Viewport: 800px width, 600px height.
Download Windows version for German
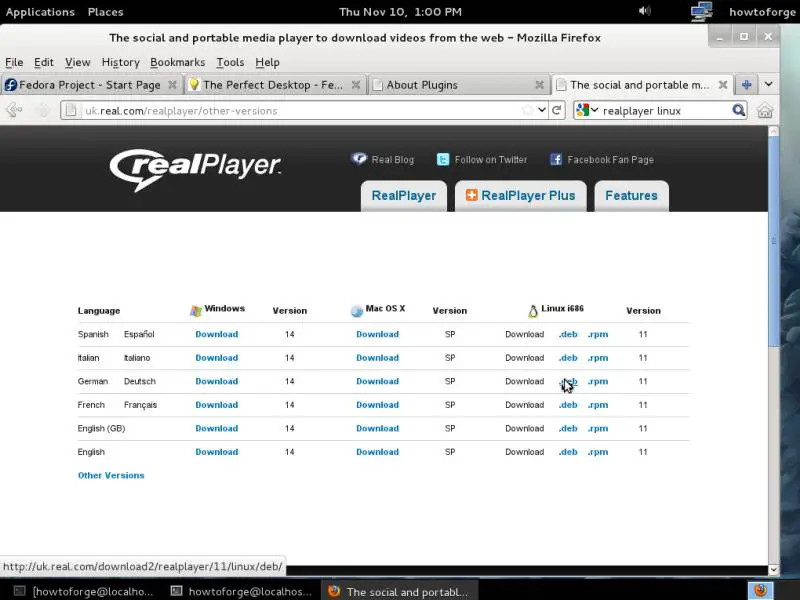[217, 381]
